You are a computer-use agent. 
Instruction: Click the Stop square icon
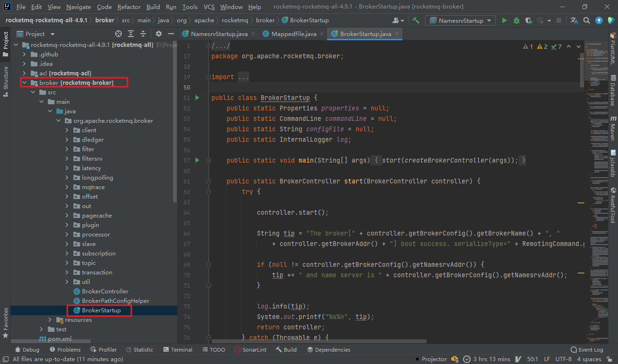(x=559, y=20)
